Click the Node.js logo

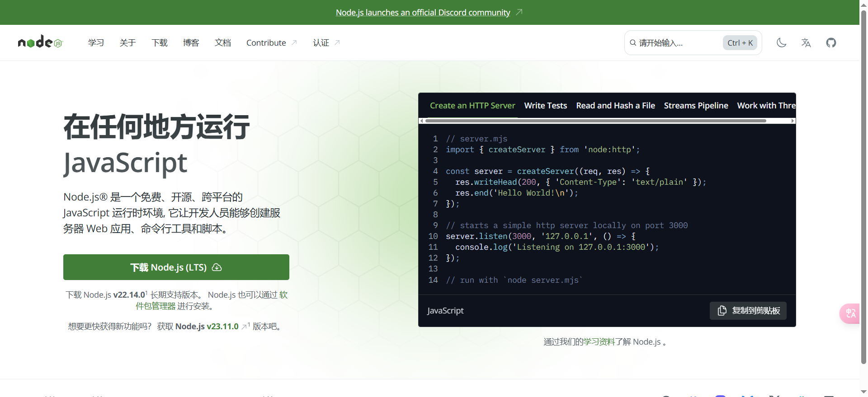[40, 42]
